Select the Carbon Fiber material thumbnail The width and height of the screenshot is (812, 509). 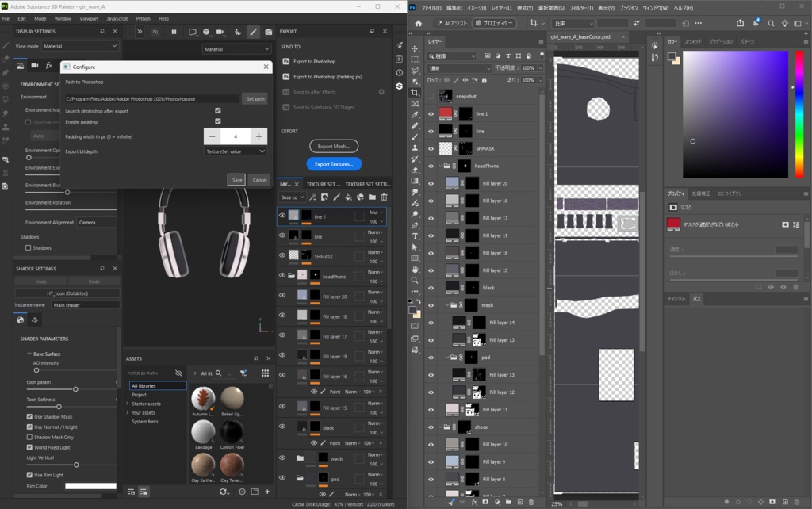coord(232,432)
